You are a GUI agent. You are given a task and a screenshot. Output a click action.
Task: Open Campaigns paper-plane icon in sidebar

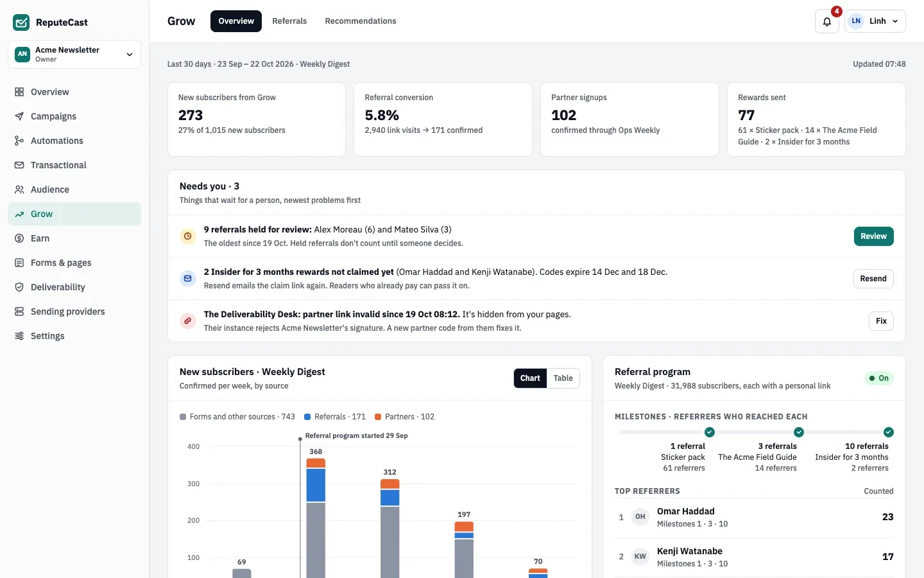click(x=19, y=116)
